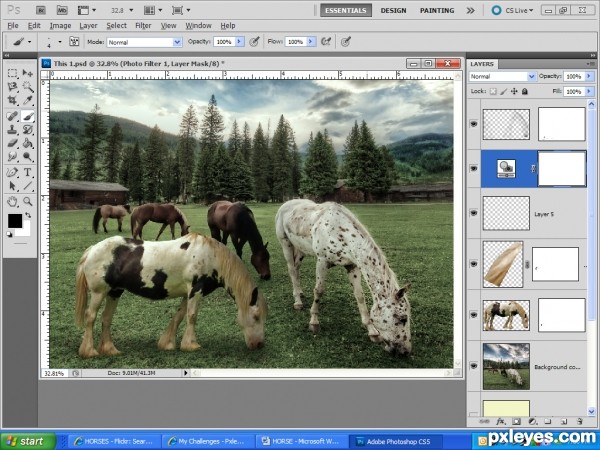Switch to the DESIGN workspace
600x450 pixels.
click(393, 10)
